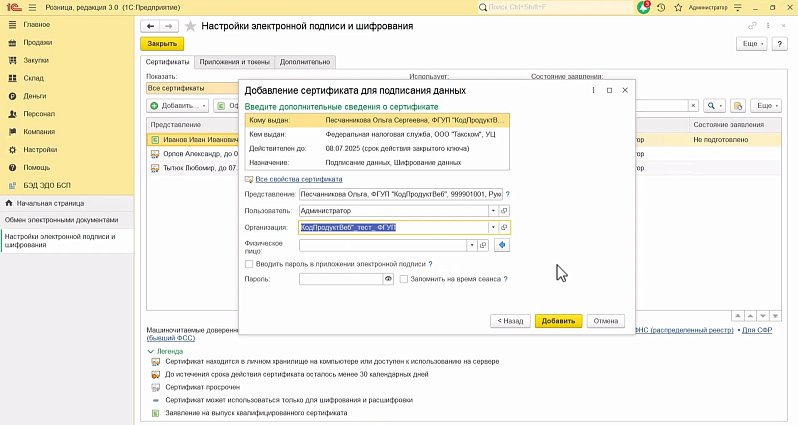The height and width of the screenshot is (425, 798).
Task: Go forward with right arrow button
Action: click(169, 26)
